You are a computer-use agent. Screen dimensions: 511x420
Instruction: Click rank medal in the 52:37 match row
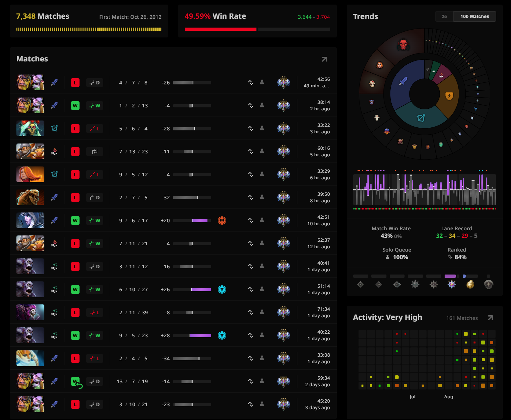point(284,243)
